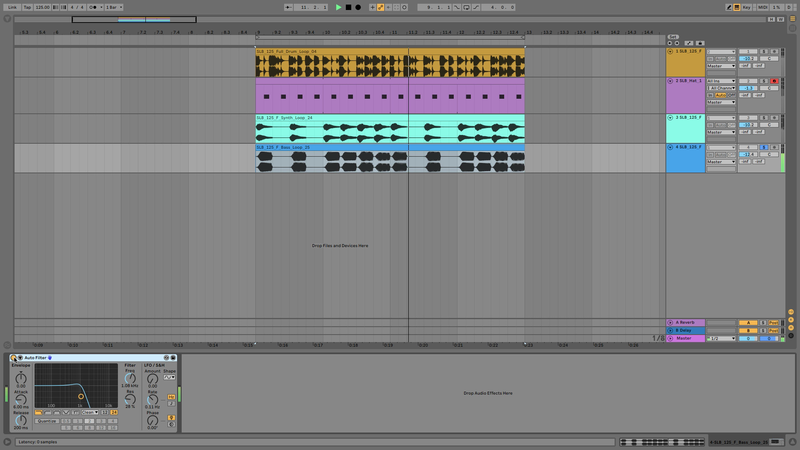Screen dimensions: 800x450
Task: Select lowpass filter type icon in Auto Filter
Action: click(38, 412)
